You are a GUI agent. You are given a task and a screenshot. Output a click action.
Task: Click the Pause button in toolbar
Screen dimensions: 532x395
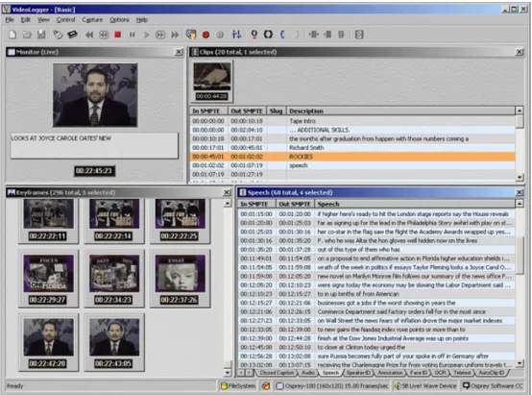[x=132, y=35]
